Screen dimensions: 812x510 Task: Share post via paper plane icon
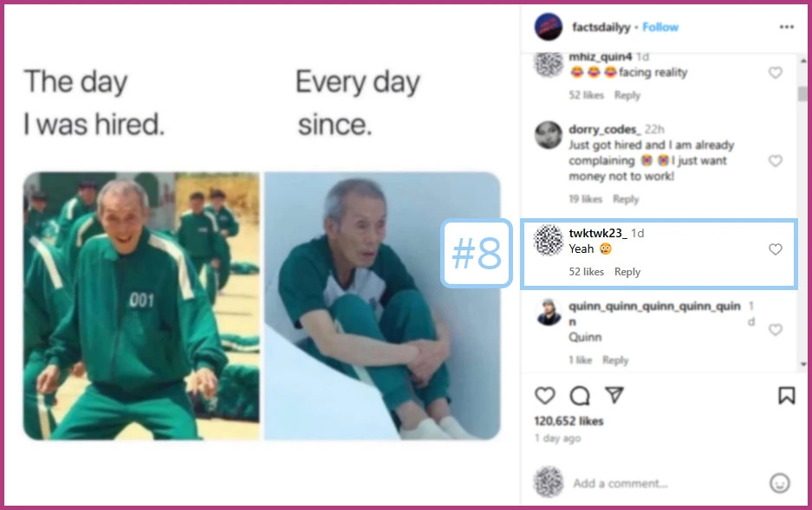click(614, 395)
